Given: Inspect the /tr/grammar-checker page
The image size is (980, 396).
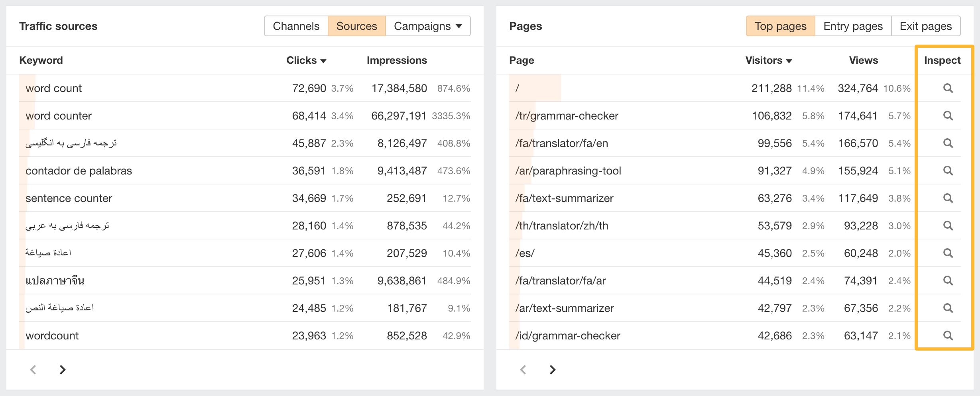Looking at the screenshot, I should [x=948, y=116].
